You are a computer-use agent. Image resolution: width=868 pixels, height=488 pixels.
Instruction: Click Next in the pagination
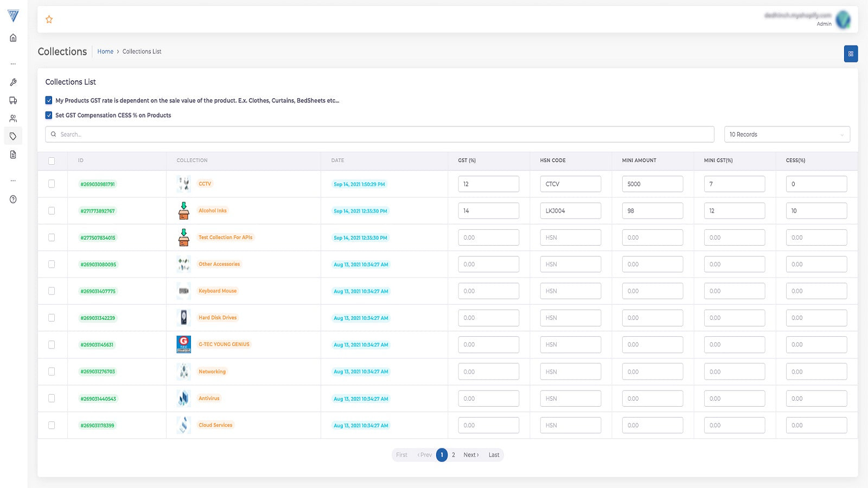click(470, 455)
